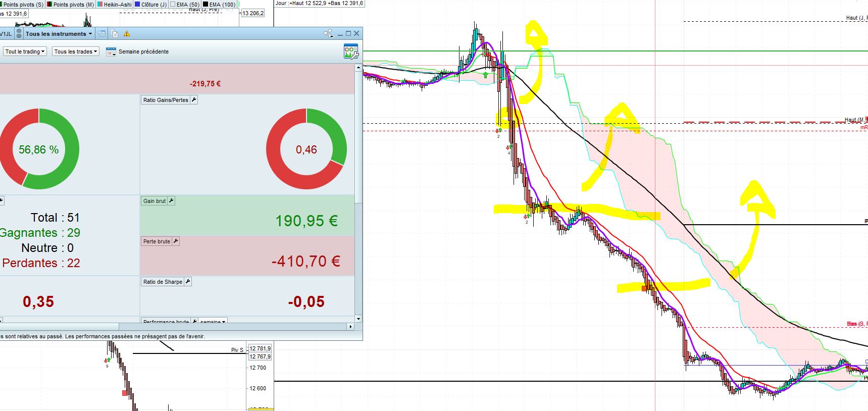Click the Total : 51 trades line

(55, 218)
